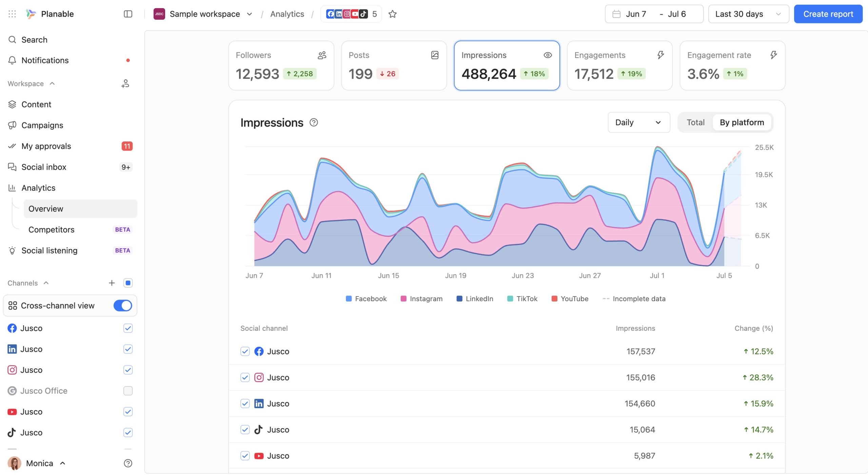
Task: Click the Facebook icon in sidebar channels
Action: pos(12,328)
